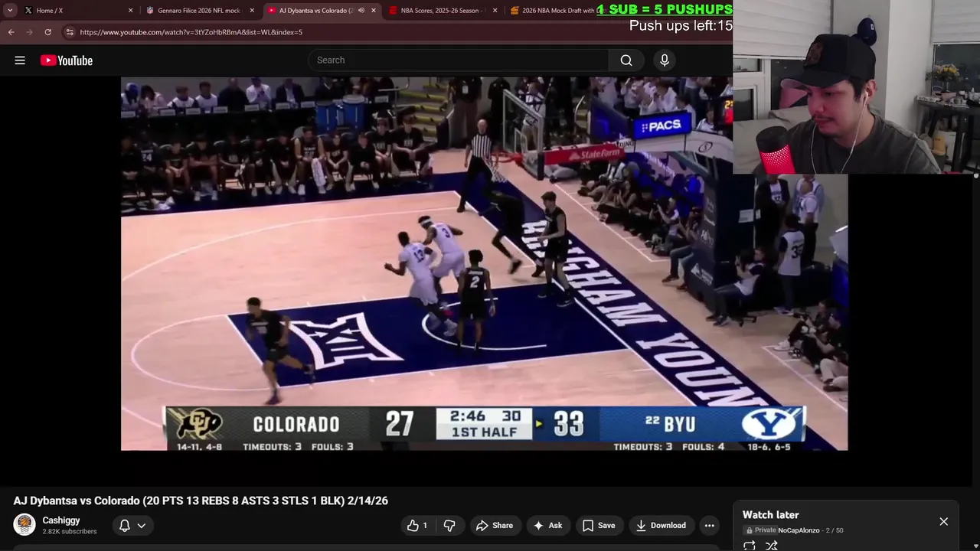The width and height of the screenshot is (980, 551).
Task: Like the video with thumbs up
Action: pyautogui.click(x=417, y=525)
